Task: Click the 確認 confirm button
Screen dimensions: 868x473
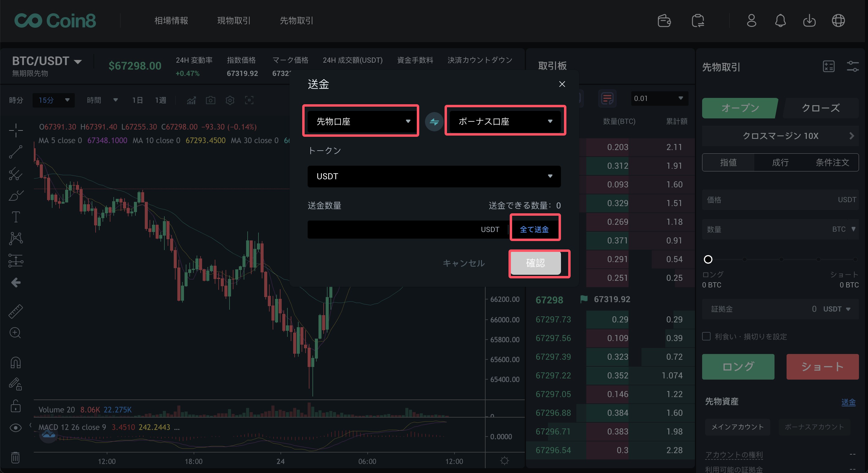Action: pyautogui.click(x=535, y=263)
